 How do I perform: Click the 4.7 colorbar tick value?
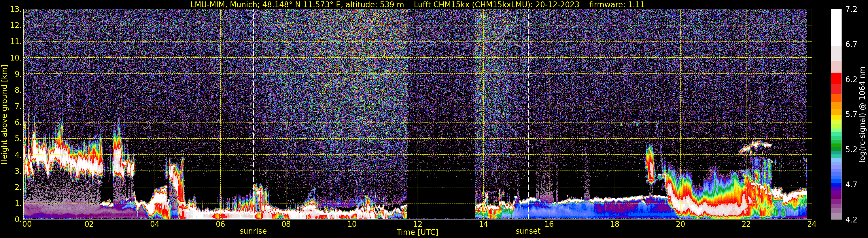coord(851,184)
